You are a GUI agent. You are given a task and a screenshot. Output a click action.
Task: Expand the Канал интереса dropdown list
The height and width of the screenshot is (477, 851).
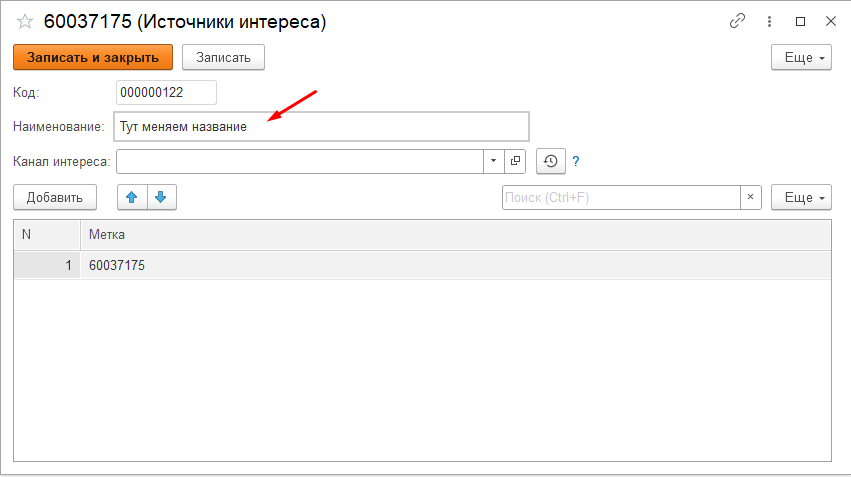[493, 161]
